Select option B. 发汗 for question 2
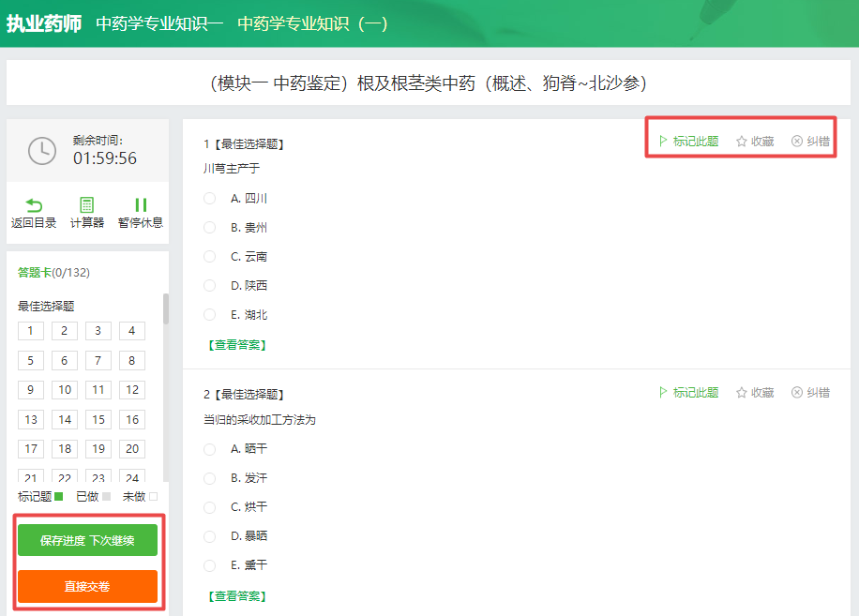859x616 pixels. pos(210,478)
